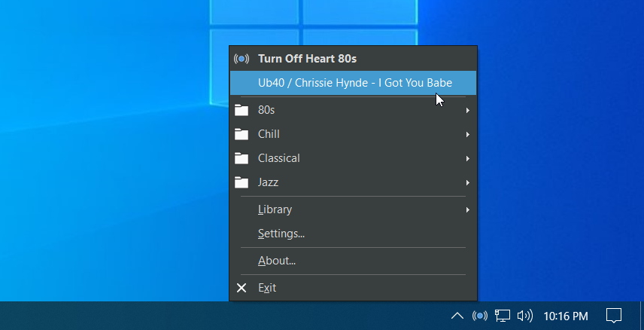Open the network icon in system tray
Screen dimensions: 644x330
click(502, 316)
